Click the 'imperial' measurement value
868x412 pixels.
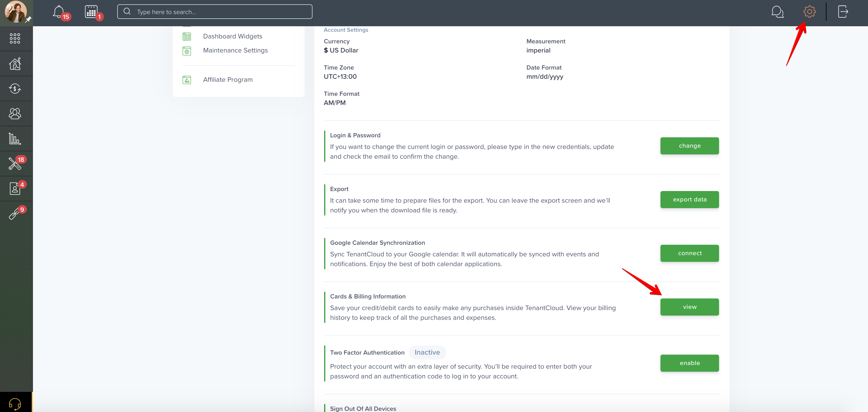point(538,51)
